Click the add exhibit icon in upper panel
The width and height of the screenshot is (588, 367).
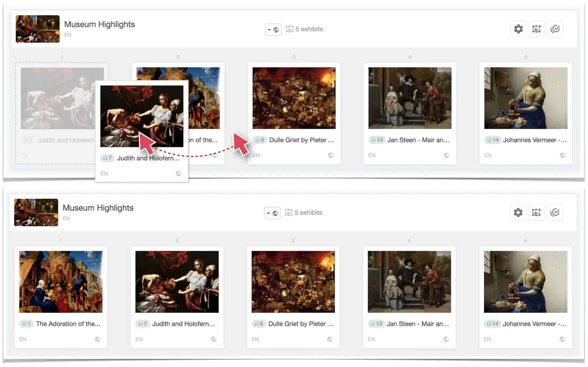[x=536, y=29]
